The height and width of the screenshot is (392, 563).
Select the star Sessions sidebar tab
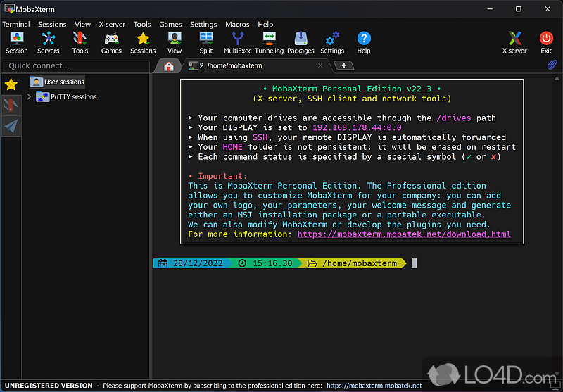(11, 84)
